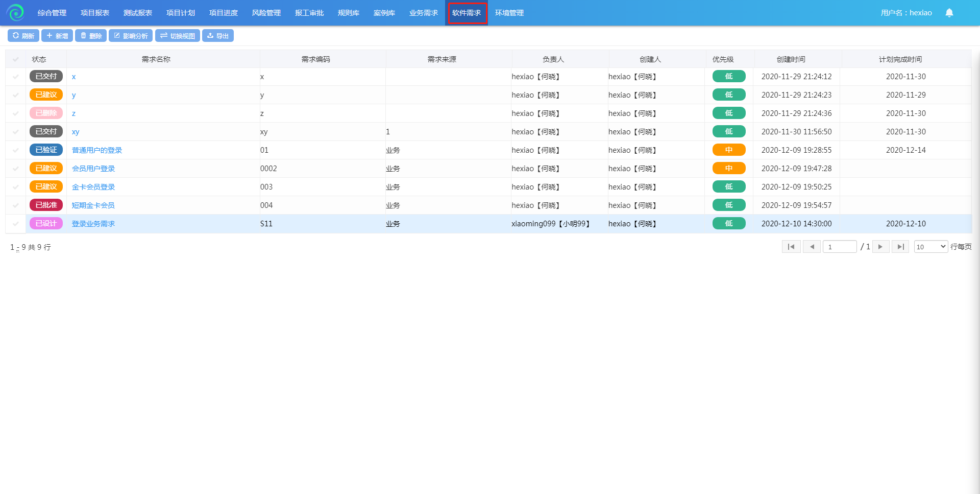
Task: Go to the last page of results
Action: (900, 247)
